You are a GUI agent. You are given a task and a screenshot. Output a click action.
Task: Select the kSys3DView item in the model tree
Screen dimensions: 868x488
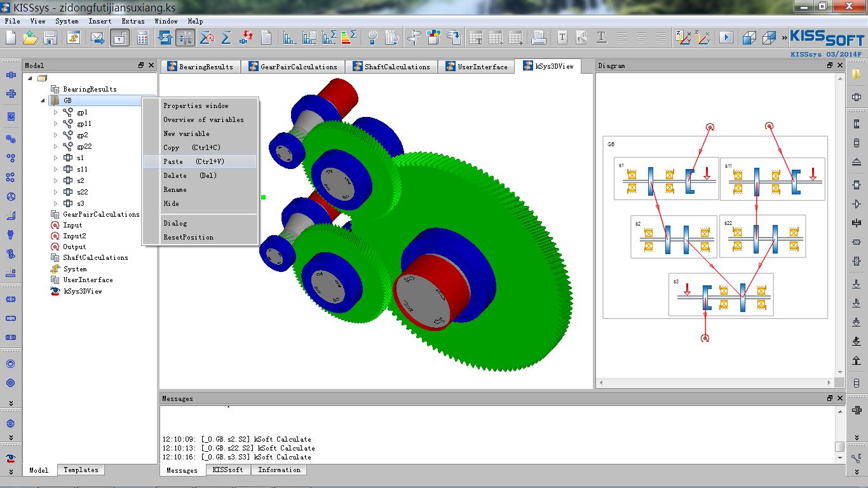tap(83, 291)
